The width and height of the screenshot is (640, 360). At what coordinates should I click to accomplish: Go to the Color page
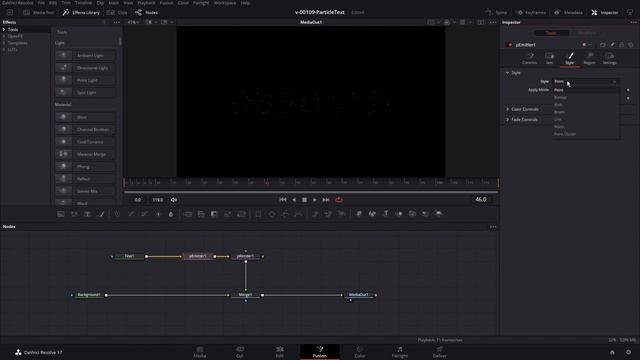pyautogui.click(x=360, y=352)
